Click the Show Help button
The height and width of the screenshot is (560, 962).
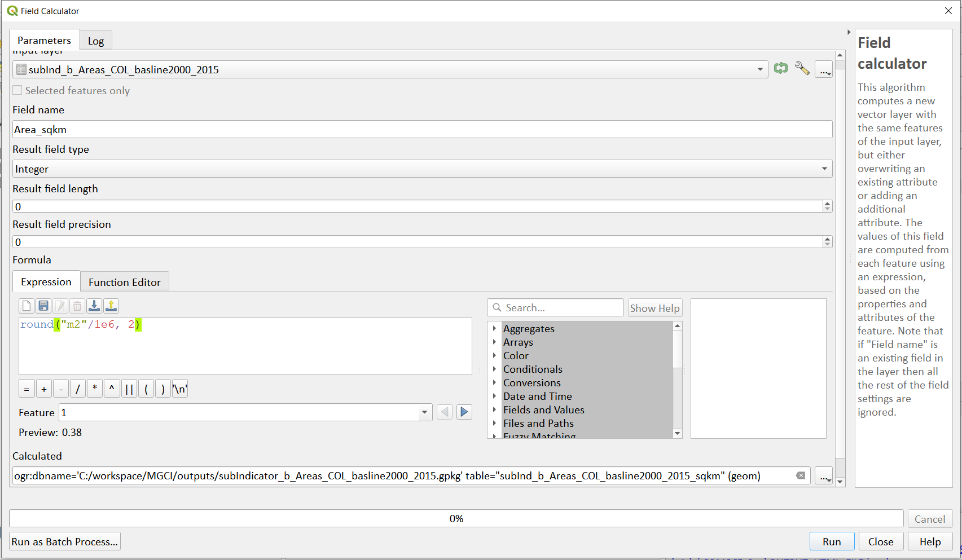coord(654,308)
